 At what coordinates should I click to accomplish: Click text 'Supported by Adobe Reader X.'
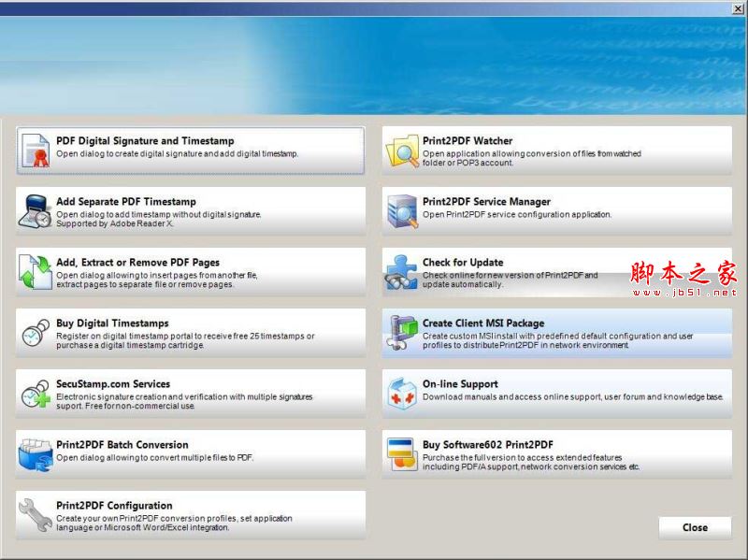(115, 223)
